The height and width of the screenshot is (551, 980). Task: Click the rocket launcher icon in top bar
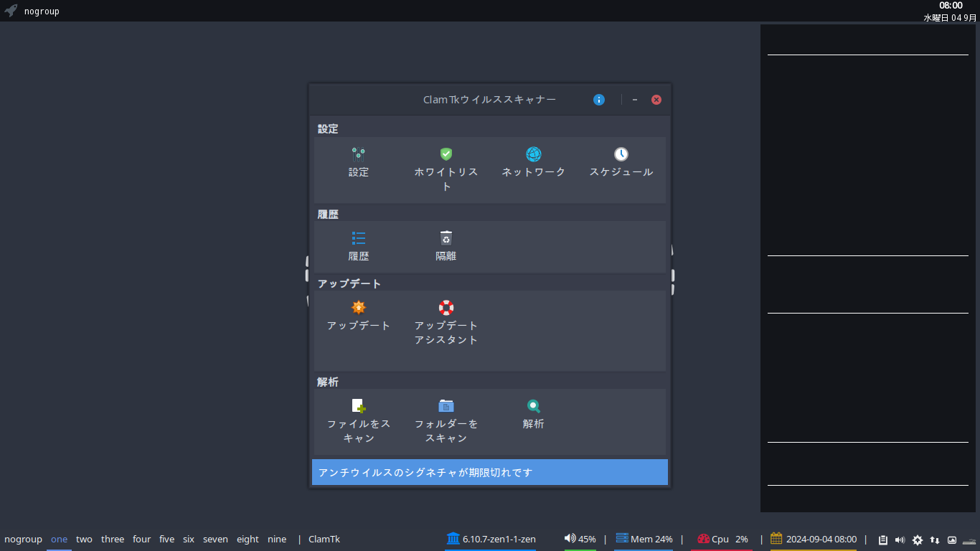click(11, 11)
